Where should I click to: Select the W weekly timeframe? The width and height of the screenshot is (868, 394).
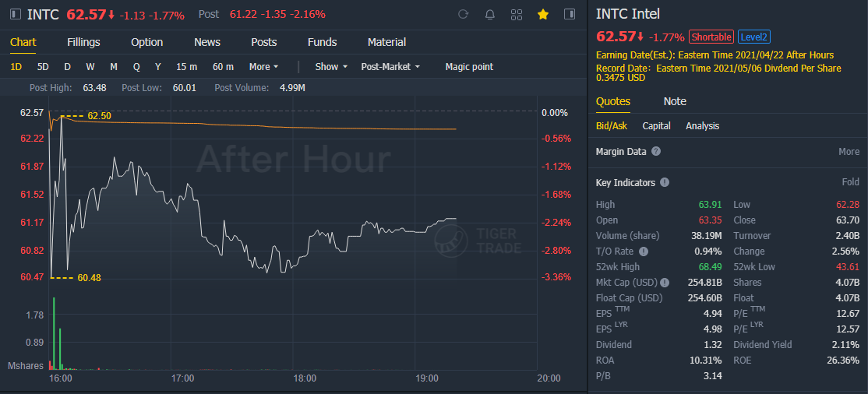point(90,67)
